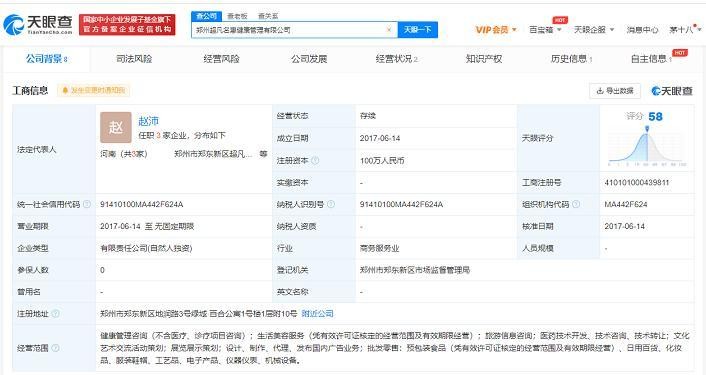Open the help icon next to 组织机构代码
This screenshot has height=375, width=706.
click(575, 204)
